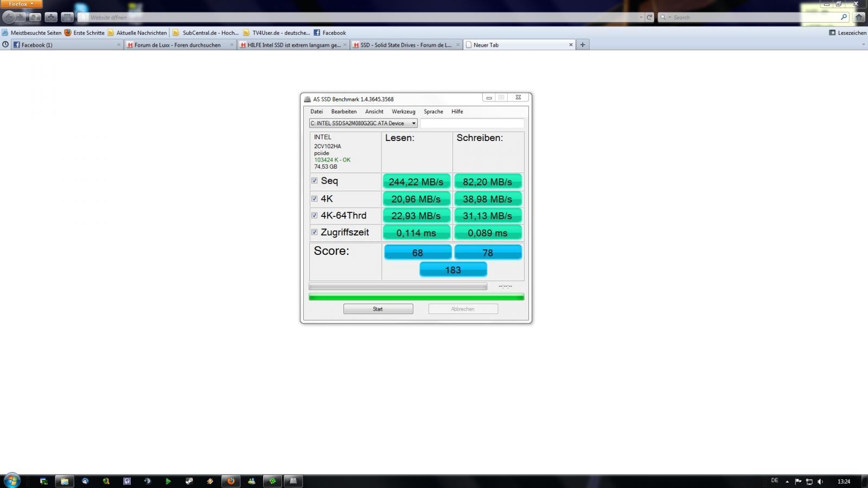Click the Firefox back navigation arrow
The image size is (868, 488).
pyautogui.click(x=9, y=17)
